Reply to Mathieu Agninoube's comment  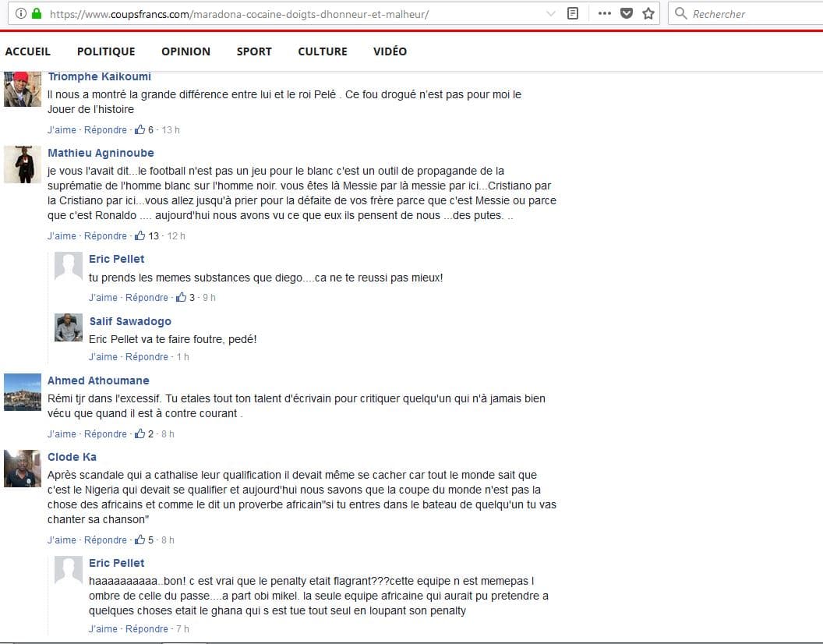(x=105, y=236)
